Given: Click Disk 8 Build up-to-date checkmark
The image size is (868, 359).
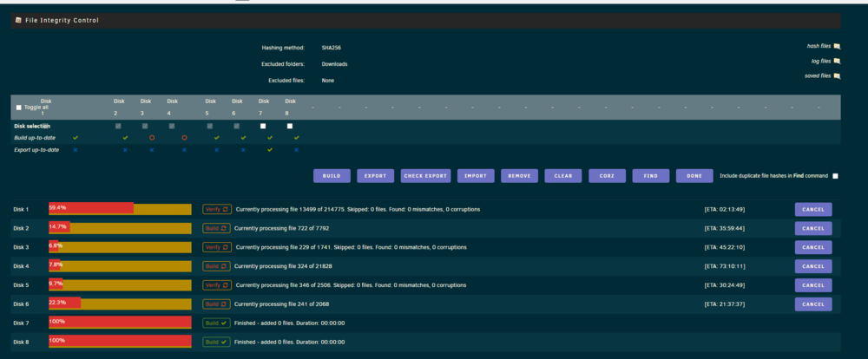Looking at the screenshot, I should click(296, 138).
